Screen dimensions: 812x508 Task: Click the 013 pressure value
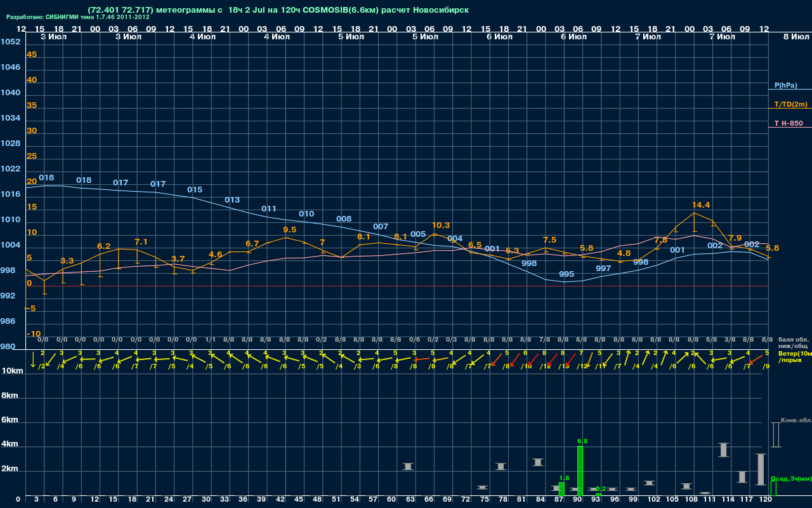pos(232,200)
